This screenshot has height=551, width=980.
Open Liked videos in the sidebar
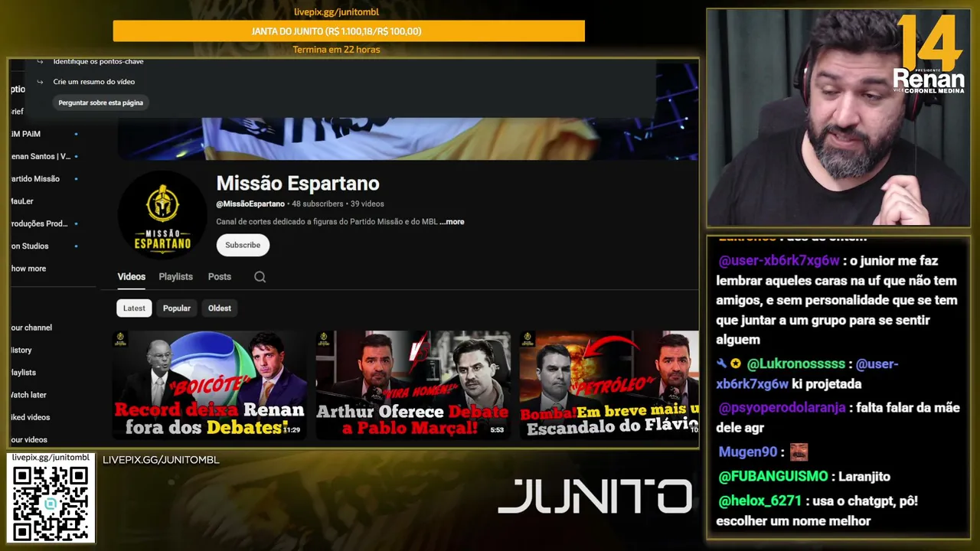(x=31, y=417)
